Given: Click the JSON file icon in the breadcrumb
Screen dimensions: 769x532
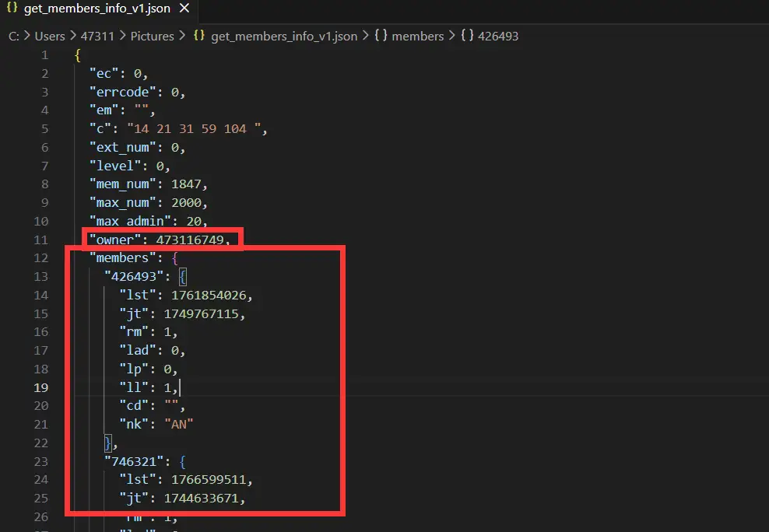Looking at the screenshot, I should coord(199,36).
